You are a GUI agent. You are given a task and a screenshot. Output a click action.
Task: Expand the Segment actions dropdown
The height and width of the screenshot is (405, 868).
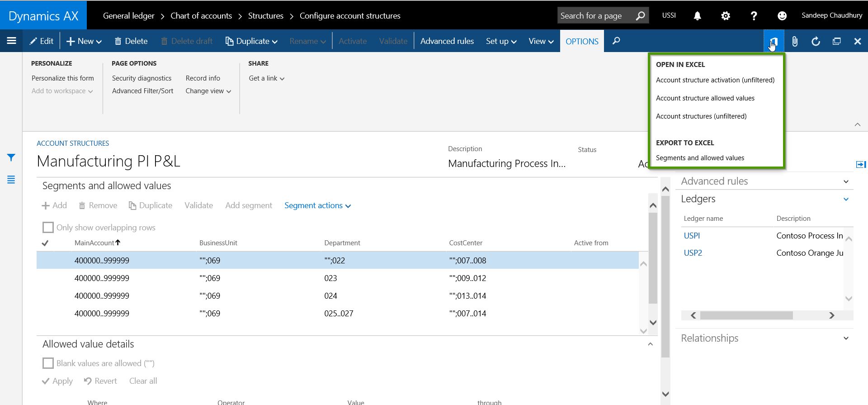pos(317,205)
